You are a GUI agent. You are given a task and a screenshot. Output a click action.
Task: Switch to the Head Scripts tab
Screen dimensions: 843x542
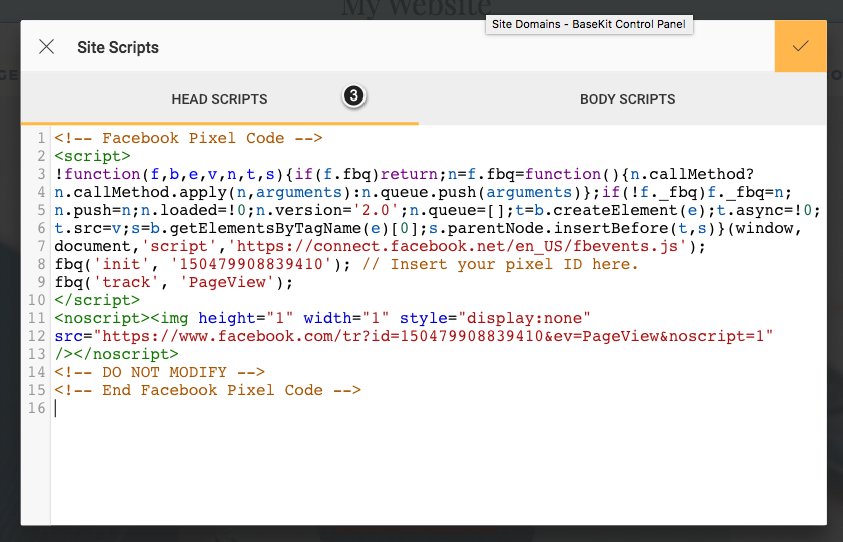point(219,99)
